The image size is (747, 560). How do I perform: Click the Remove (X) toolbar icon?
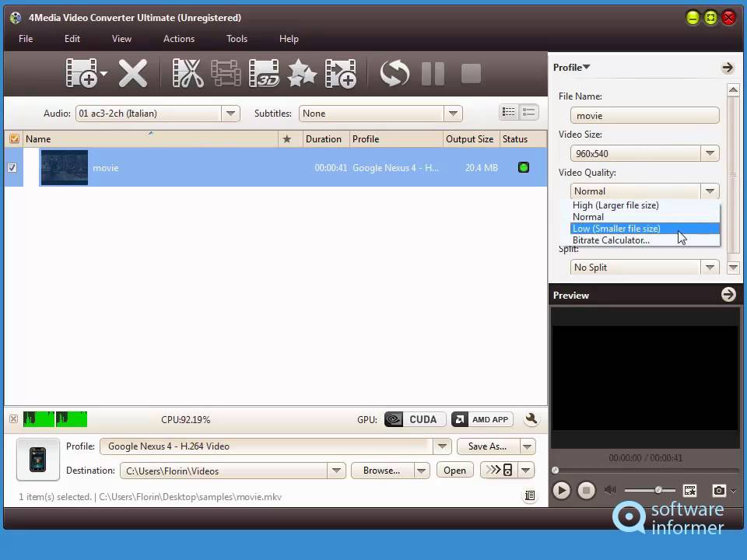[133, 73]
